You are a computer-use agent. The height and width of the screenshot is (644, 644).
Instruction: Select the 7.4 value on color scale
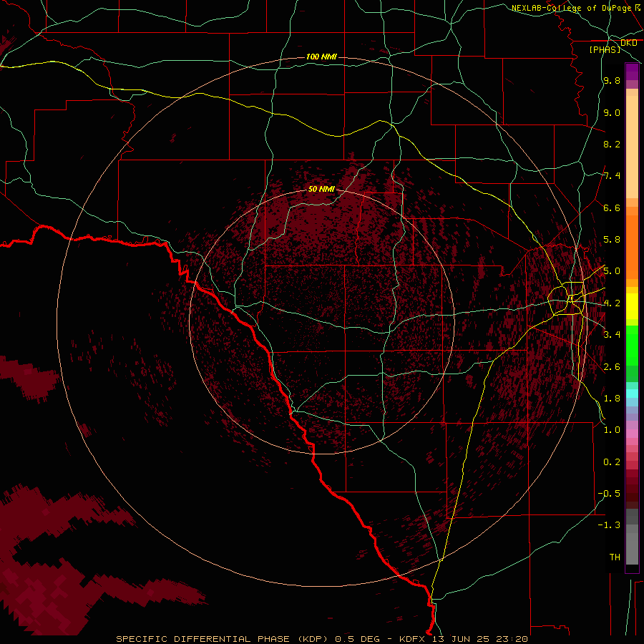click(x=612, y=176)
